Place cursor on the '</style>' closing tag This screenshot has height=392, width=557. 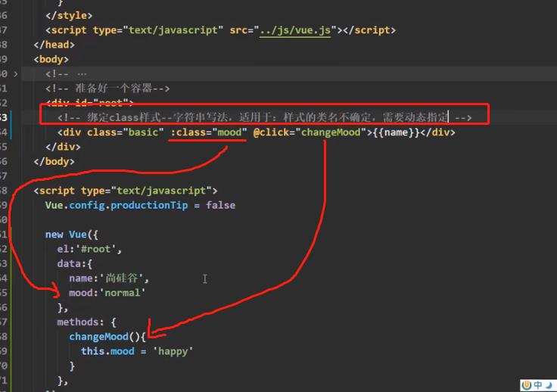pyautogui.click(x=69, y=16)
